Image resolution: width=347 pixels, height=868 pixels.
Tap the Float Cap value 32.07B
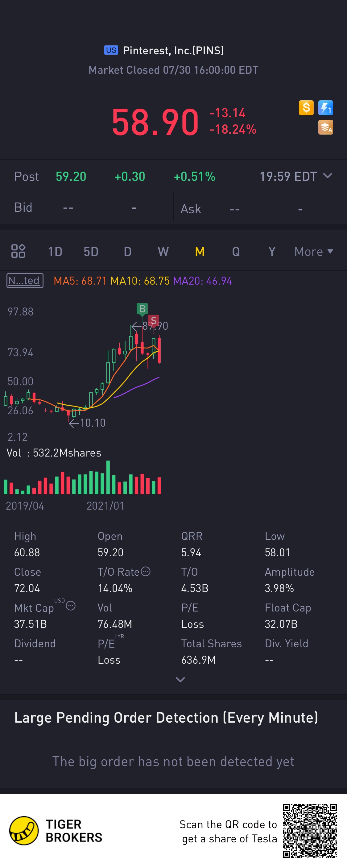(281, 624)
